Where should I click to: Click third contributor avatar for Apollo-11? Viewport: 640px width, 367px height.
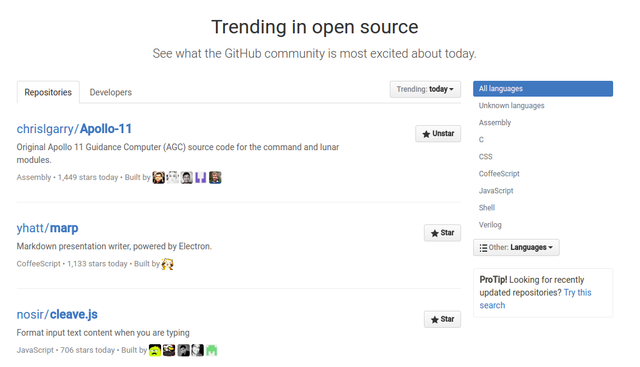pyautogui.click(x=187, y=178)
